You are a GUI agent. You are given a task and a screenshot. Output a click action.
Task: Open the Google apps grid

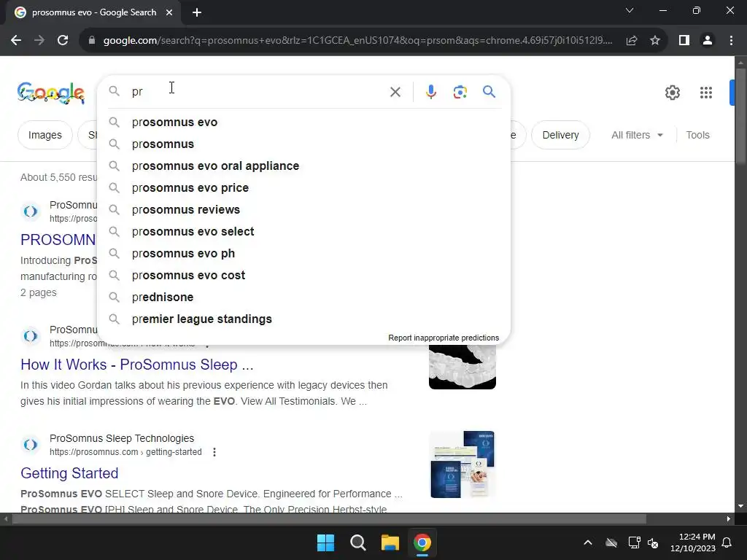point(706,93)
